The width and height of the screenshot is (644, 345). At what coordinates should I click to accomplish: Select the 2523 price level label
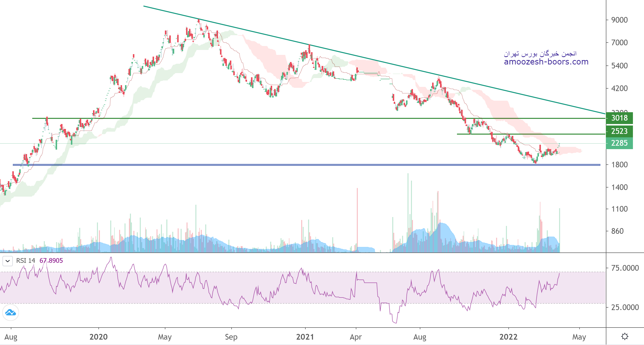click(619, 131)
